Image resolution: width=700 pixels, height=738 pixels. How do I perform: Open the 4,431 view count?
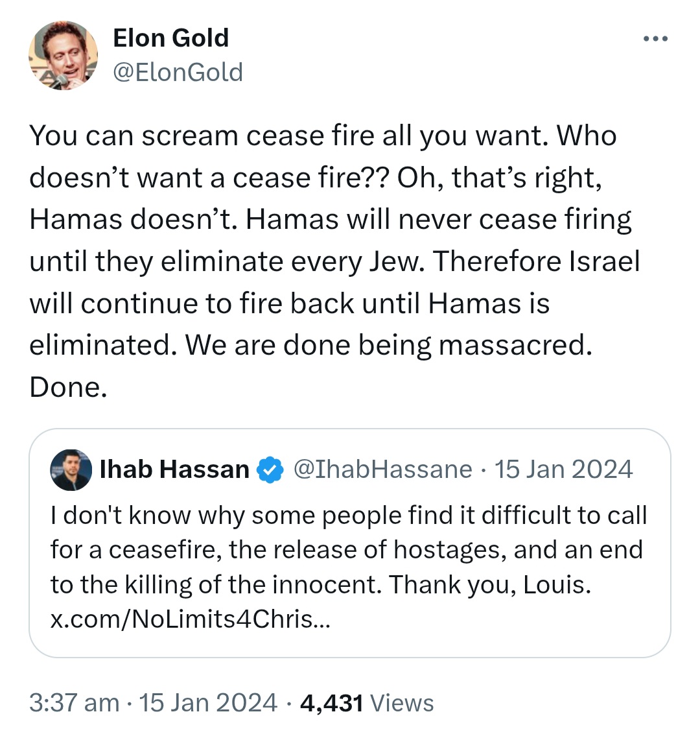(332, 703)
